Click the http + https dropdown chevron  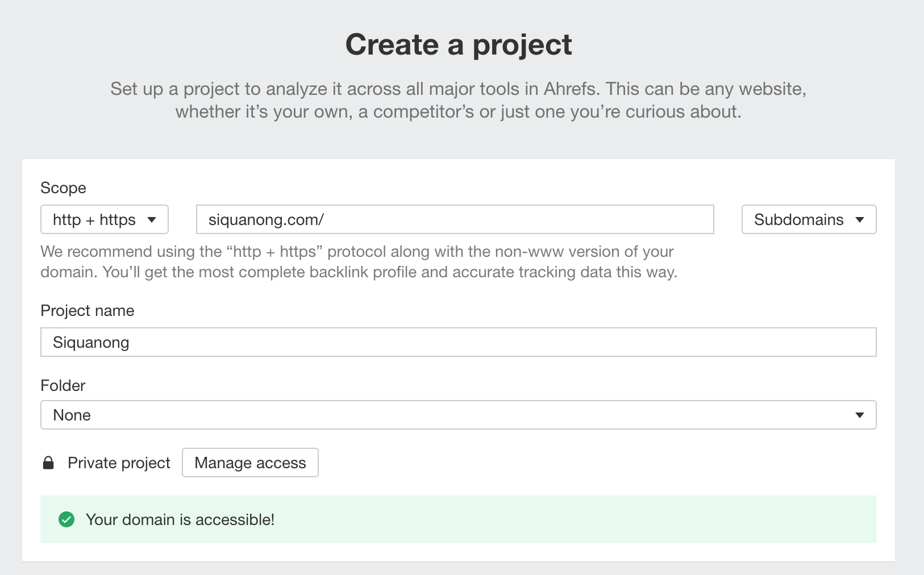152,219
